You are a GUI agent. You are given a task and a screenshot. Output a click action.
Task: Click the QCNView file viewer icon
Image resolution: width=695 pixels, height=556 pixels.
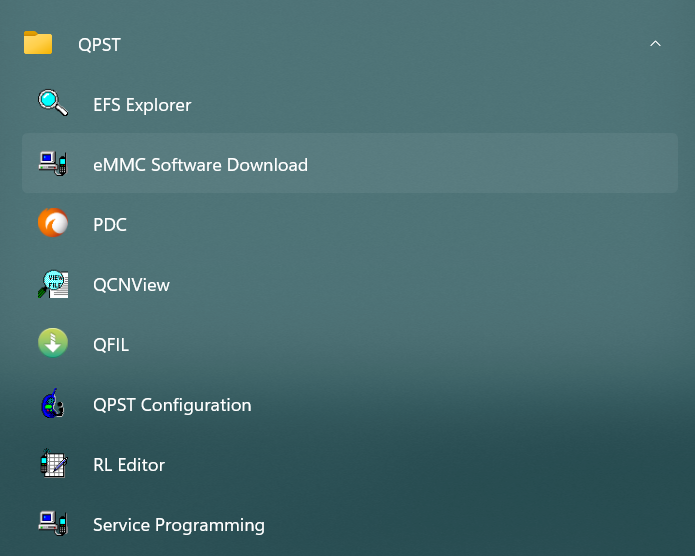[x=53, y=284]
